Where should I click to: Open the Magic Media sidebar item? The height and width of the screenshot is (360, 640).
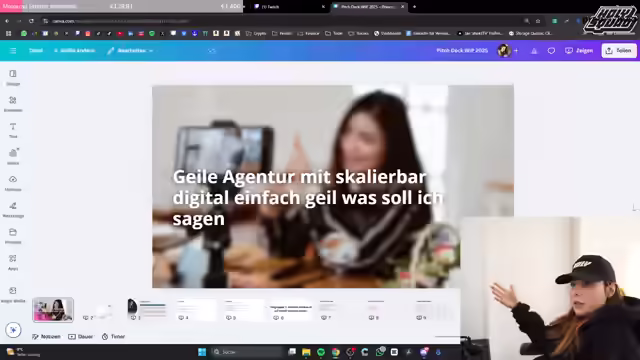(x=13, y=294)
